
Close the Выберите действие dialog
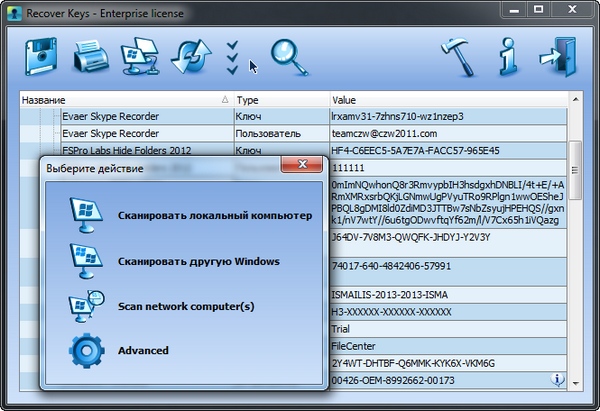[x=302, y=165]
